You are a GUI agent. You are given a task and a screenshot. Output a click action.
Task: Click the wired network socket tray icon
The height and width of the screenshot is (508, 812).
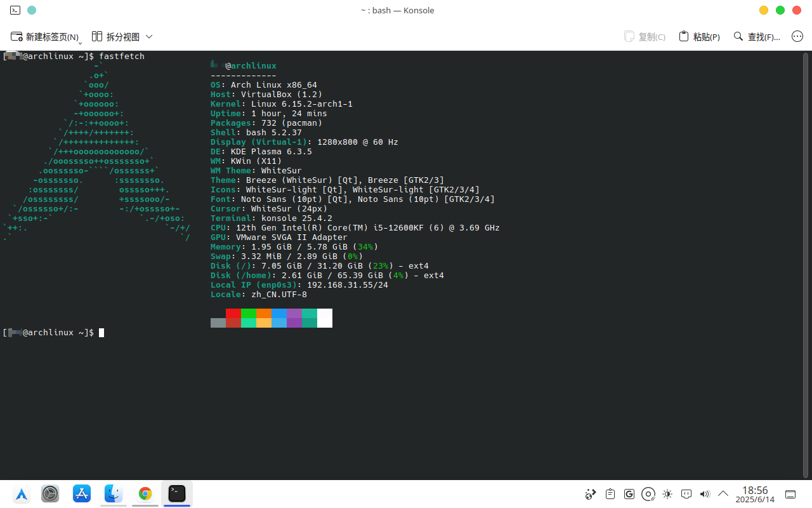point(686,494)
